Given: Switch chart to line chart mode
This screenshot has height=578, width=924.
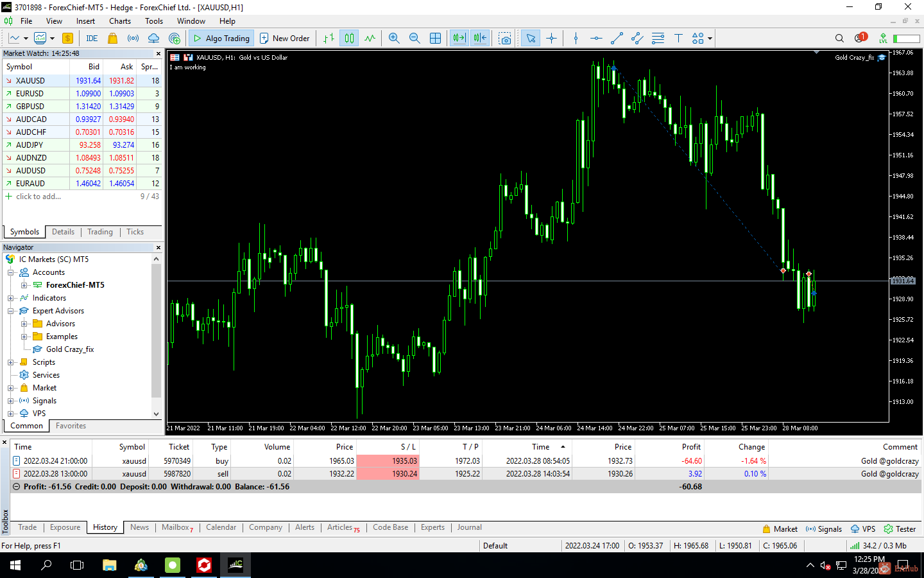Looking at the screenshot, I should (370, 38).
